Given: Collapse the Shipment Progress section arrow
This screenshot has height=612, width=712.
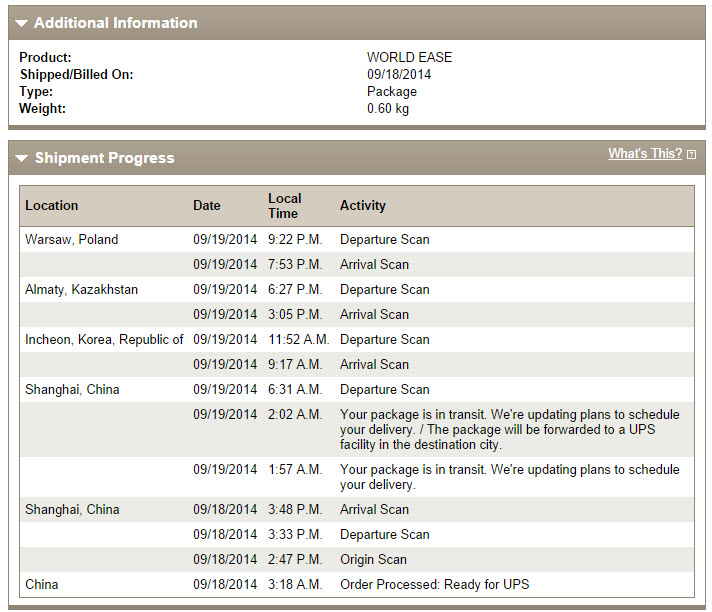Looking at the screenshot, I should (21, 158).
